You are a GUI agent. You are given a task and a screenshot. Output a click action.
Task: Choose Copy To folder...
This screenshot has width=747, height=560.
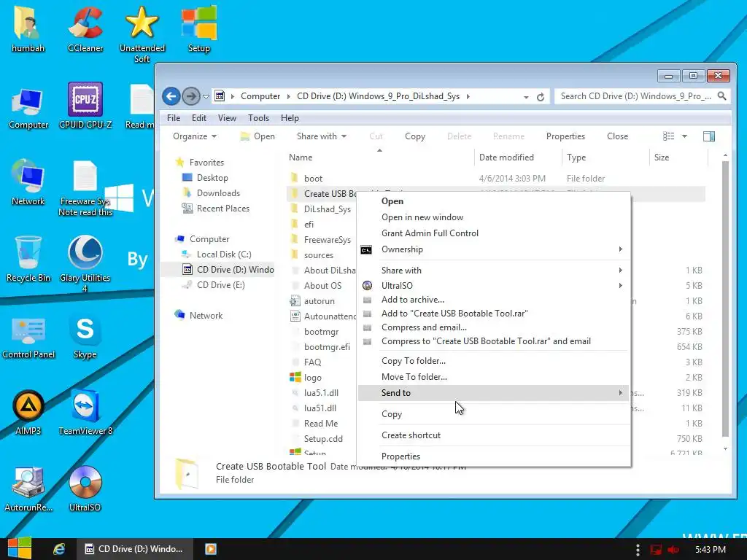tap(493, 360)
